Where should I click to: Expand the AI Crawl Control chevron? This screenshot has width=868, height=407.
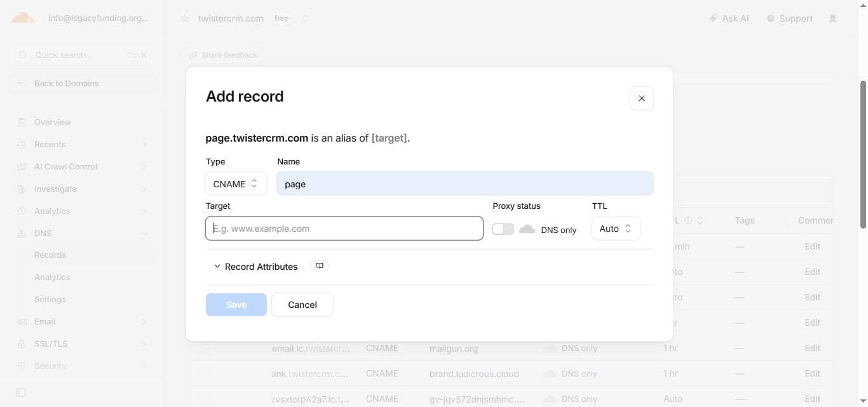pos(144,167)
